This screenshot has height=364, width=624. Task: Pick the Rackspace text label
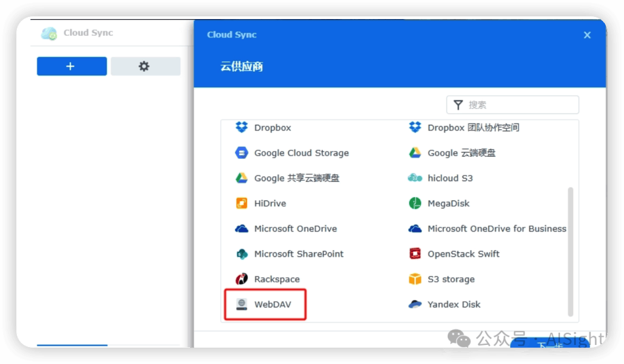click(x=277, y=279)
